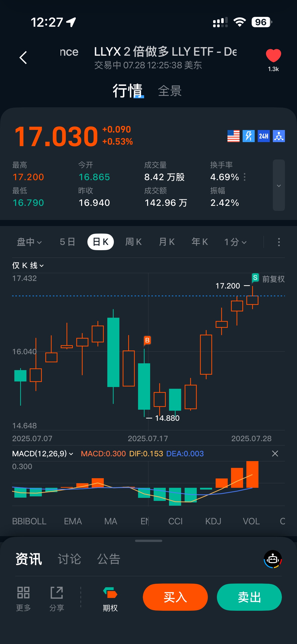
Task: Toggle the 前复权 adjustment setting
Action: [273, 279]
